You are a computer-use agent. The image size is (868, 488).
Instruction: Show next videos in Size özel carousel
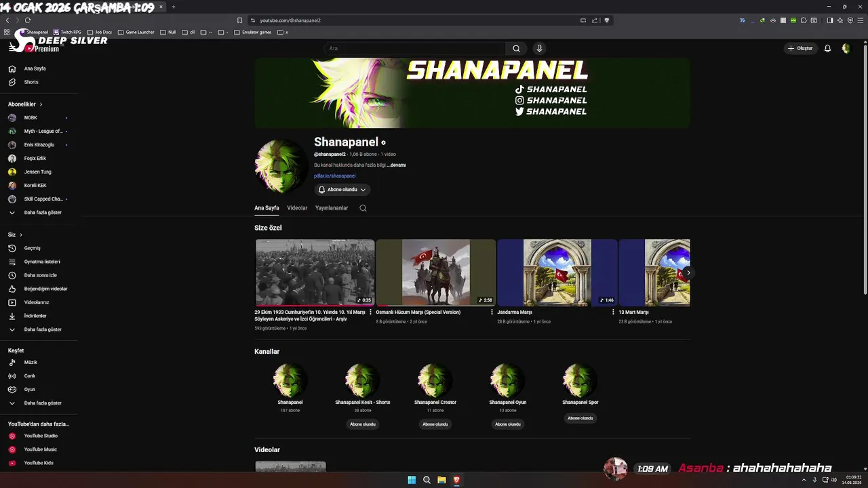click(688, 272)
